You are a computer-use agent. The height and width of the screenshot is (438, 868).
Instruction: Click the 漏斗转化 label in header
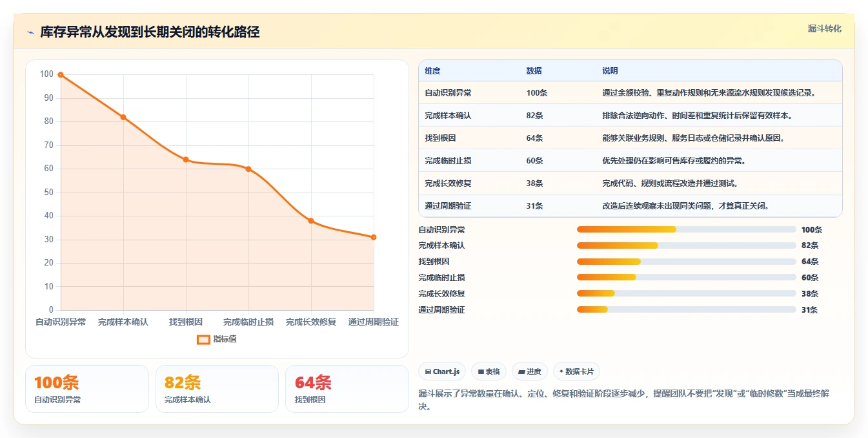tap(824, 28)
